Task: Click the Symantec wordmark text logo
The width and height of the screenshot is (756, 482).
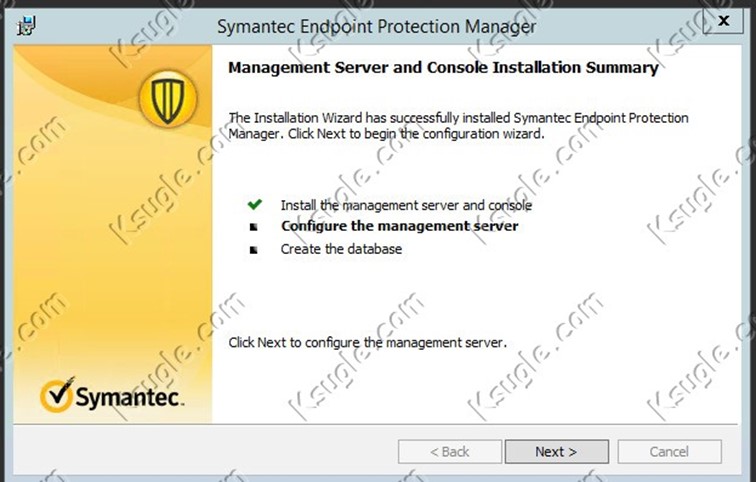Action: click(129, 397)
